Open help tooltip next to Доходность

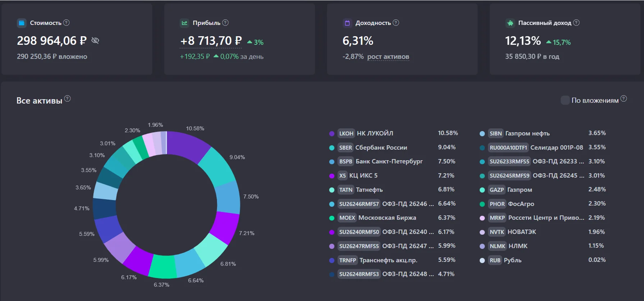pos(396,23)
